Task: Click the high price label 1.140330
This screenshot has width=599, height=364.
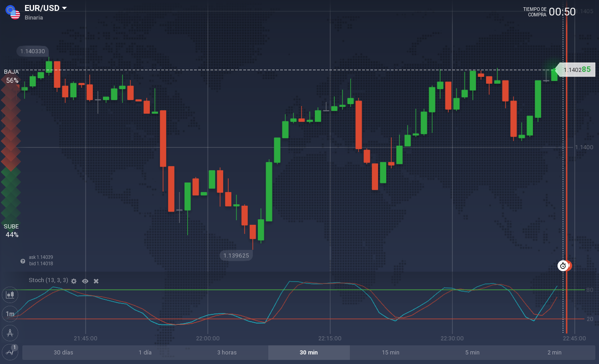Action: click(32, 51)
